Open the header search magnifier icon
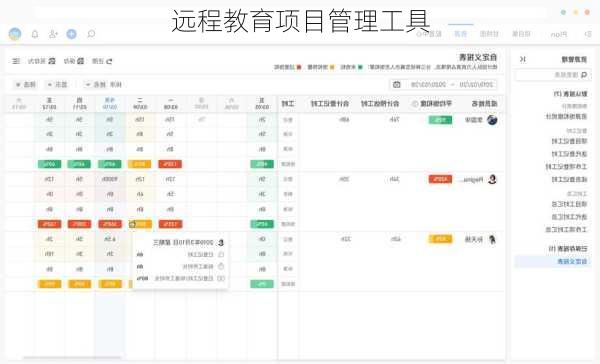This screenshot has height=364, width=600. (x=91, y=34)
